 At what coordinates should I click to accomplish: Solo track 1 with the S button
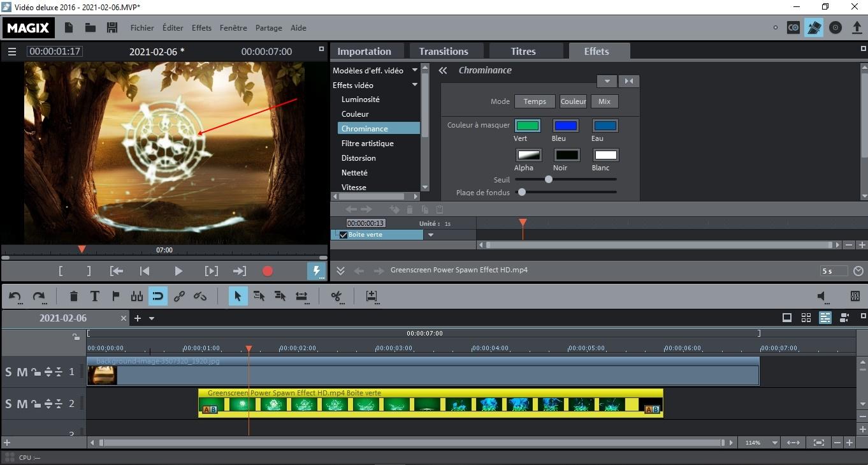(8, 372)
